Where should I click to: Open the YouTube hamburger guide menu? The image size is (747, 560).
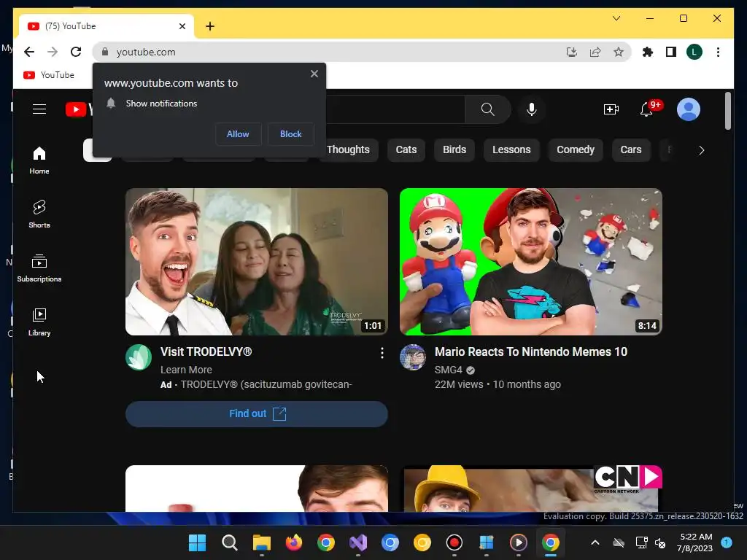click(39, 109)
